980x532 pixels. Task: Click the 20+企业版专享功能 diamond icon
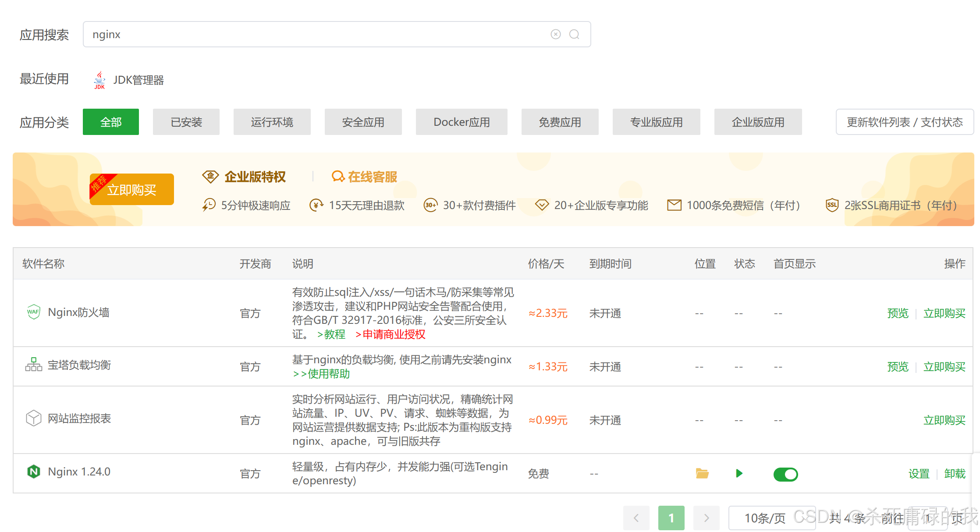tap(542, 205)
